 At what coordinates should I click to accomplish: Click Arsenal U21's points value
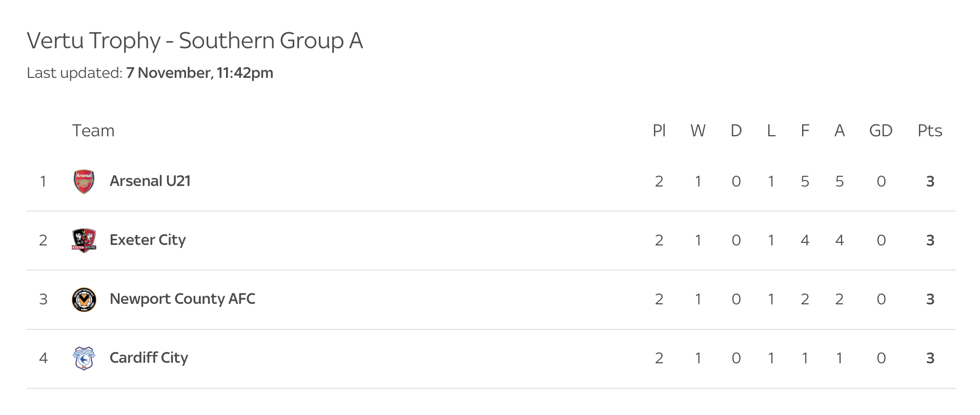(930, 181)
